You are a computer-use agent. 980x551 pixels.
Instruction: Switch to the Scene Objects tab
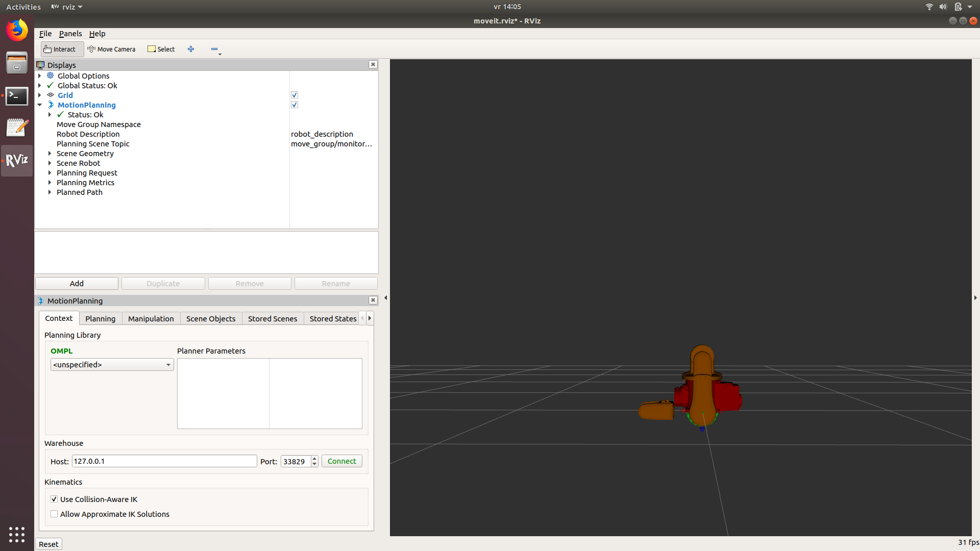211,318
